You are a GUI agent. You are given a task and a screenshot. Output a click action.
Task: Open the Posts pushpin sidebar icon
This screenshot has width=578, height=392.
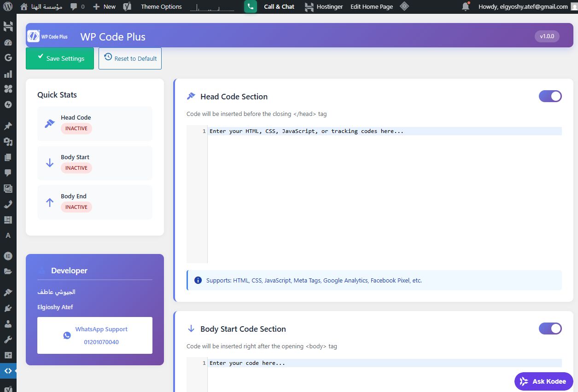click(8, 126)
